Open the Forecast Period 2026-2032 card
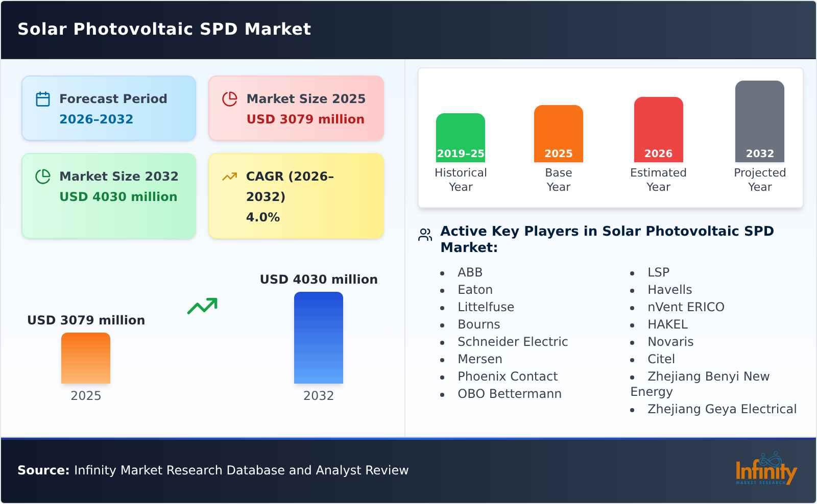 (x=108, y=108)
